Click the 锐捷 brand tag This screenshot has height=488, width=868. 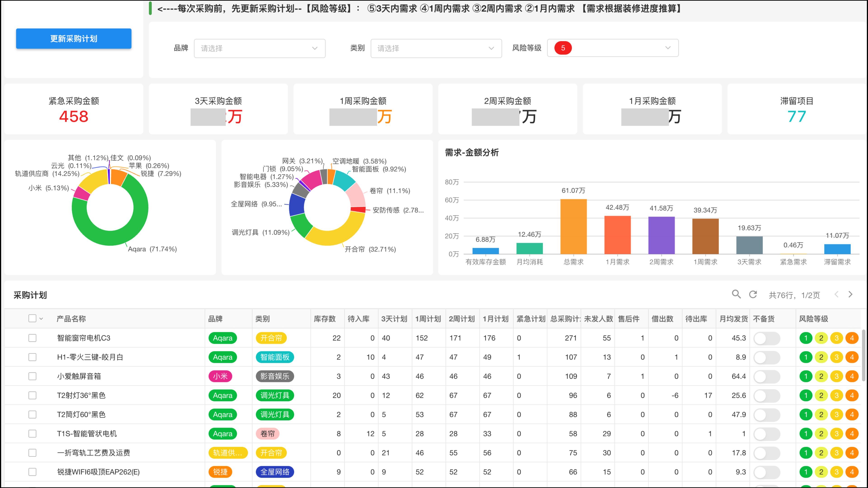click(x=220, y=472)
